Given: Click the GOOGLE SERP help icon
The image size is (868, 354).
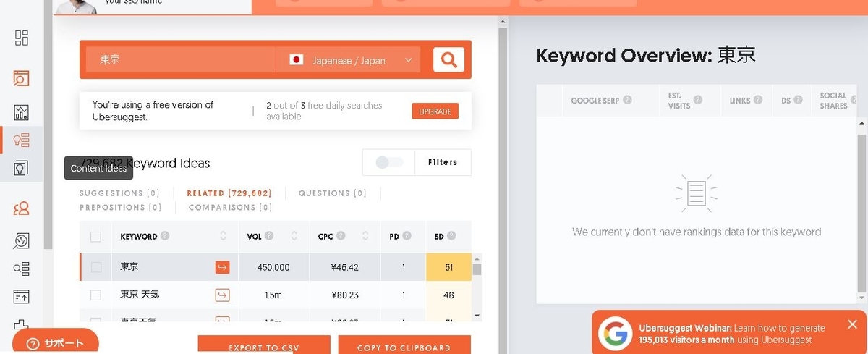Looking at the screenshot, I should [627, 100].
